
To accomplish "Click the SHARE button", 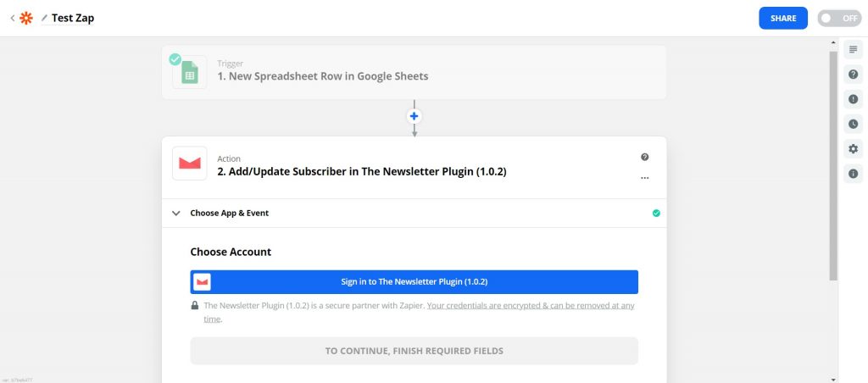I will pyautogui.click(x=783, y=19).
